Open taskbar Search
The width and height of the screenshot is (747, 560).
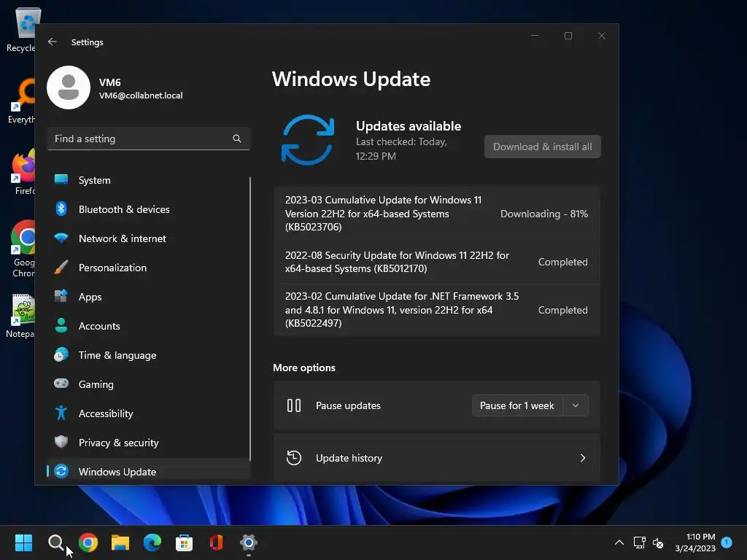[x=55, y=542]
